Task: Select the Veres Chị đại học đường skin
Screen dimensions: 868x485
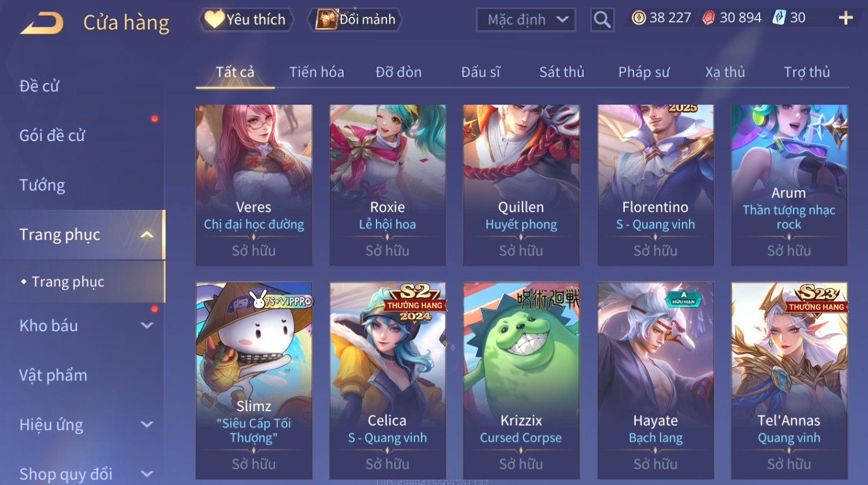Action: 254,185
